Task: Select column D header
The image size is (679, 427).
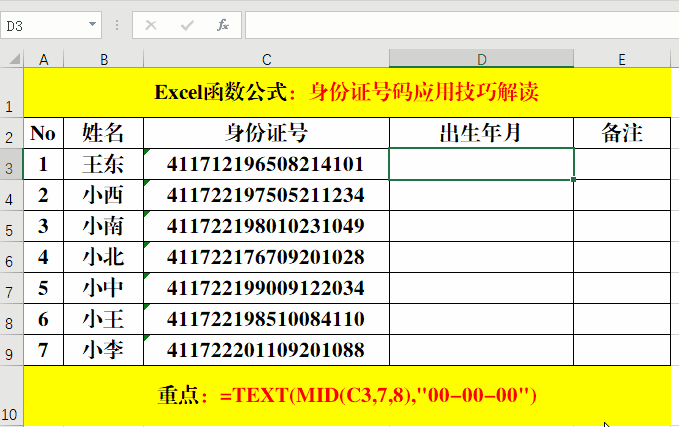Action: [x=482, y=59]
